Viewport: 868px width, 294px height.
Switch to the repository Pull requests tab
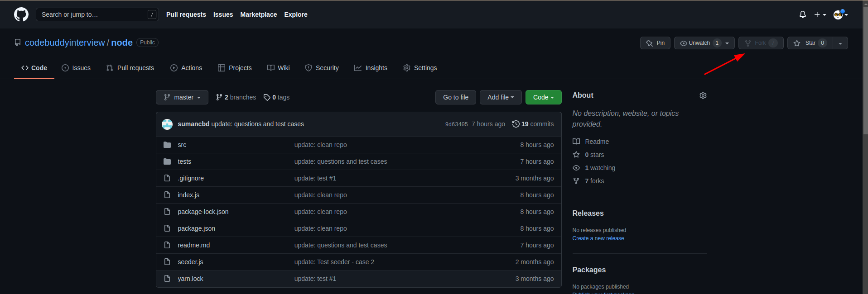click(x=130, y=68)
